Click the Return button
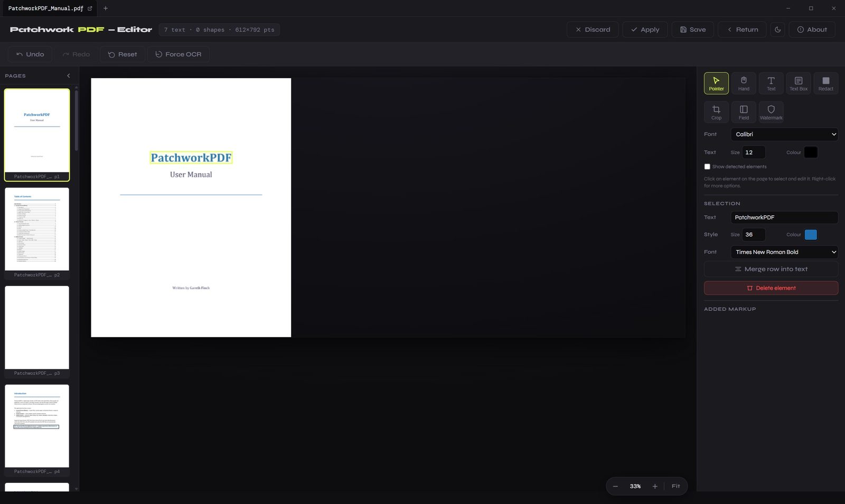Image resolution: width=845 pixels, height=504 pixels. [x=742, y=30]
